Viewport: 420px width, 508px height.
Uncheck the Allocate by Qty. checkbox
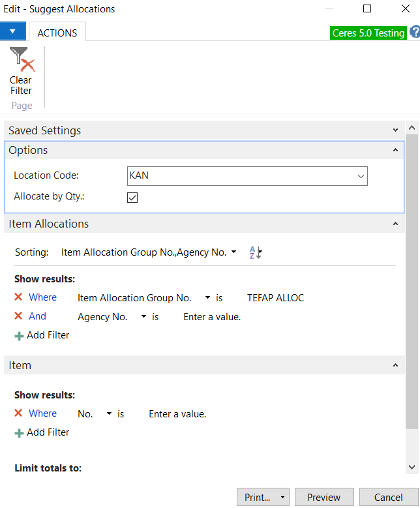pos(132,197)
